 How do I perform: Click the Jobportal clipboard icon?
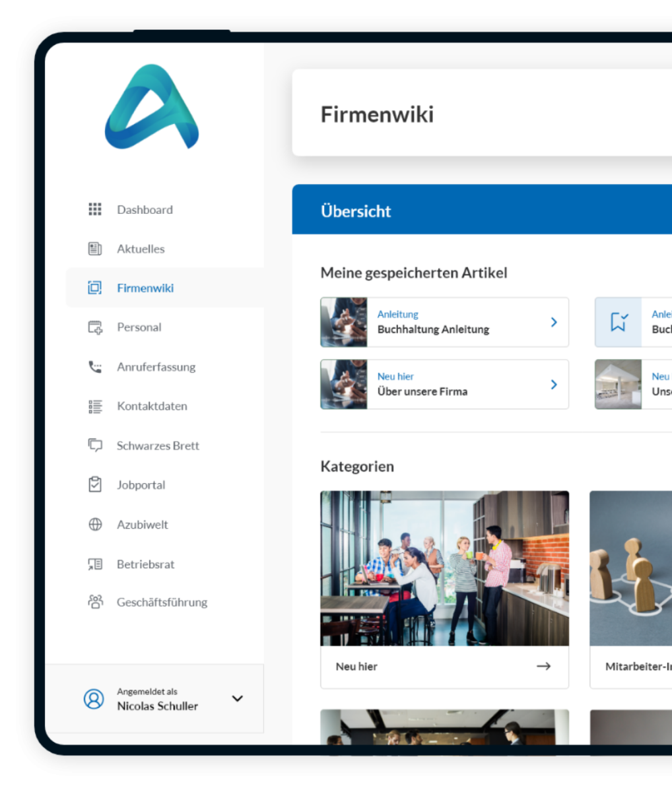95,484
